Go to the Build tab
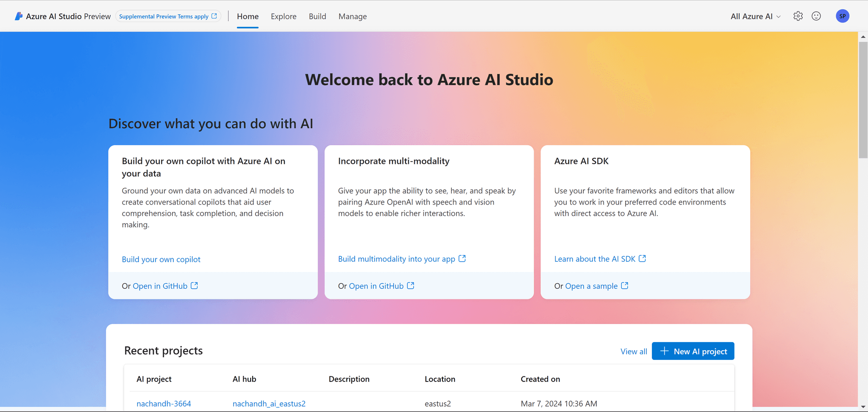 317,16
